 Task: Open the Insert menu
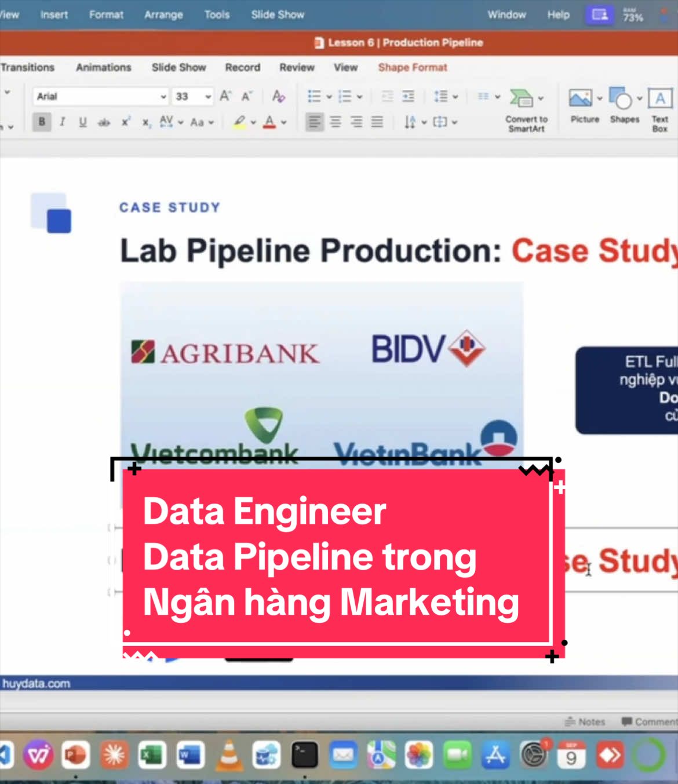click(54, 14)
